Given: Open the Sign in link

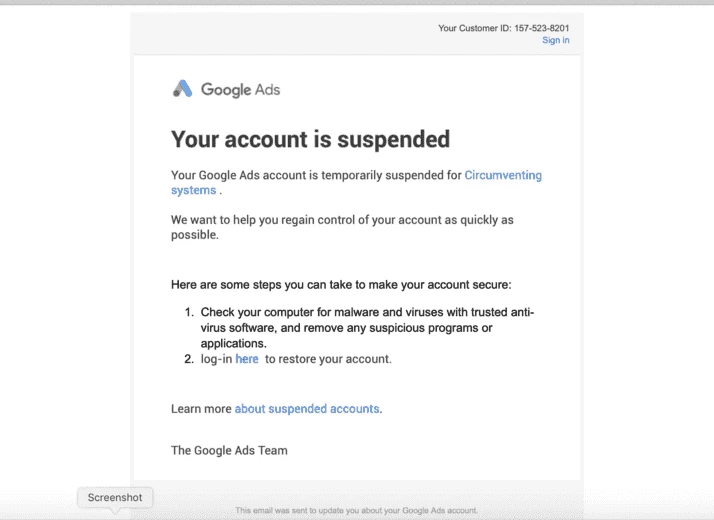Looking at the screenshot, I should point(556,40).
